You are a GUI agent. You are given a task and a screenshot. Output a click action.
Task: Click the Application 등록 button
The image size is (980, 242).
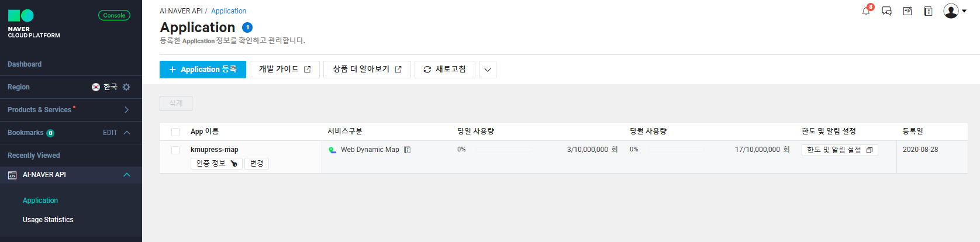[x=203, y=70]
